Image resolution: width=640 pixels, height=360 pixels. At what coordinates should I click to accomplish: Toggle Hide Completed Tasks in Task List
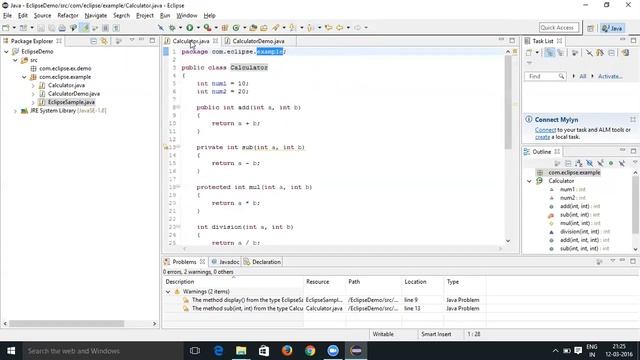[589, 53]
